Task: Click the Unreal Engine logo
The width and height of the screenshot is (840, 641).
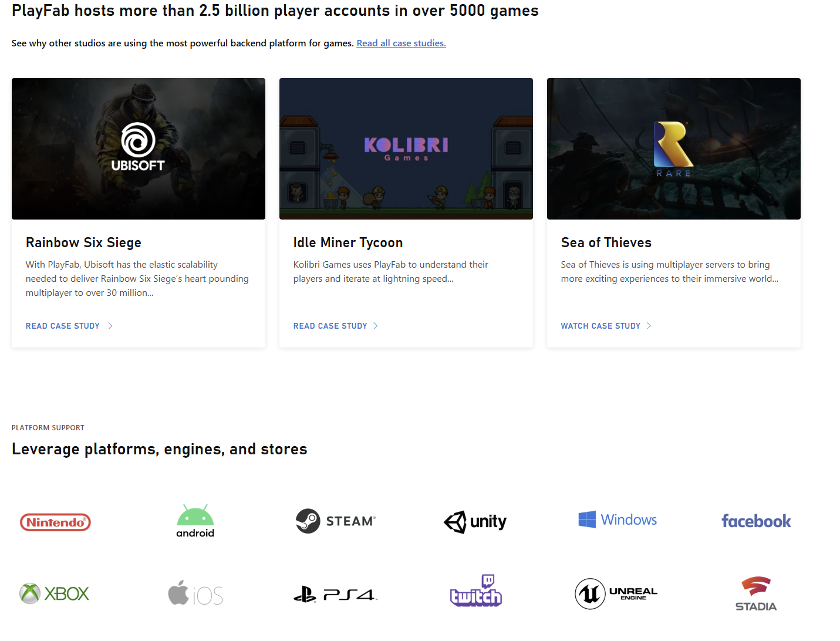Action: [616, 593]
